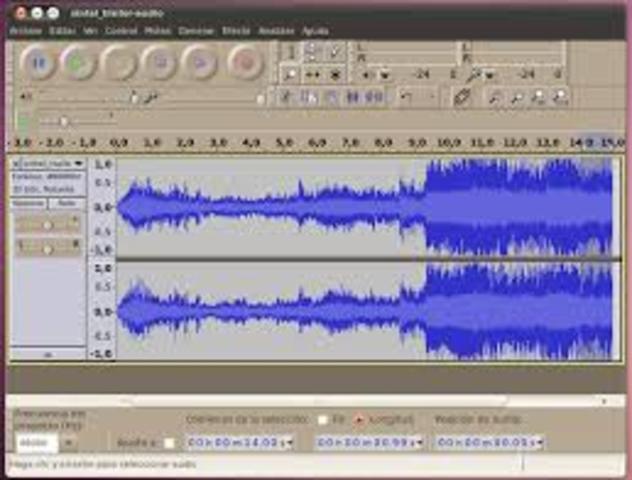Click the Zoom In icon

494,98
